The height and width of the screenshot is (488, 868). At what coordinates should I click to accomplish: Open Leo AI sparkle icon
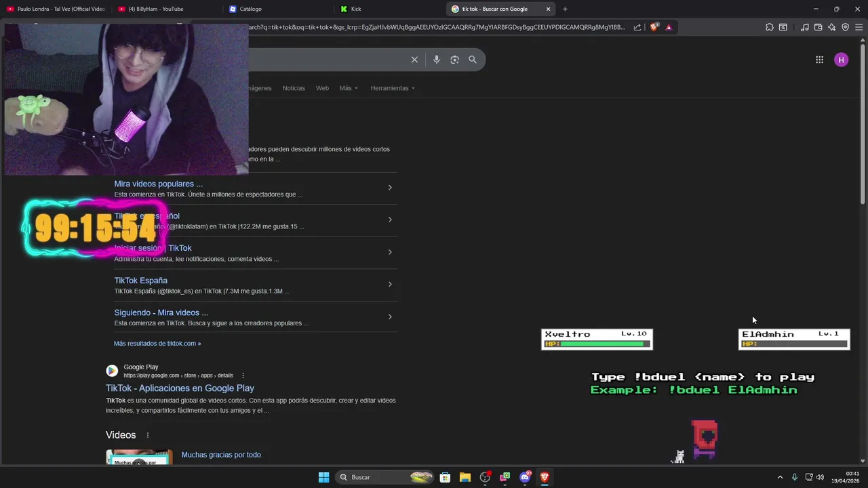[x=831, y=27]
